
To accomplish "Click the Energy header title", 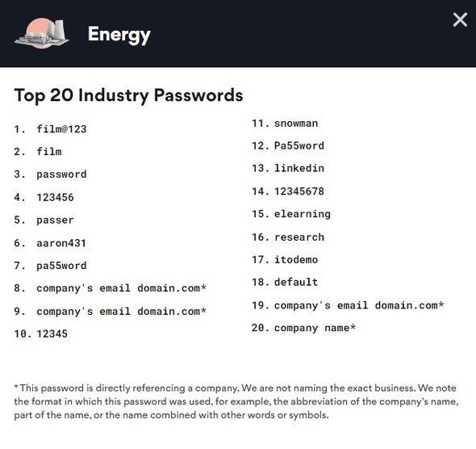I will coord(119,35).
